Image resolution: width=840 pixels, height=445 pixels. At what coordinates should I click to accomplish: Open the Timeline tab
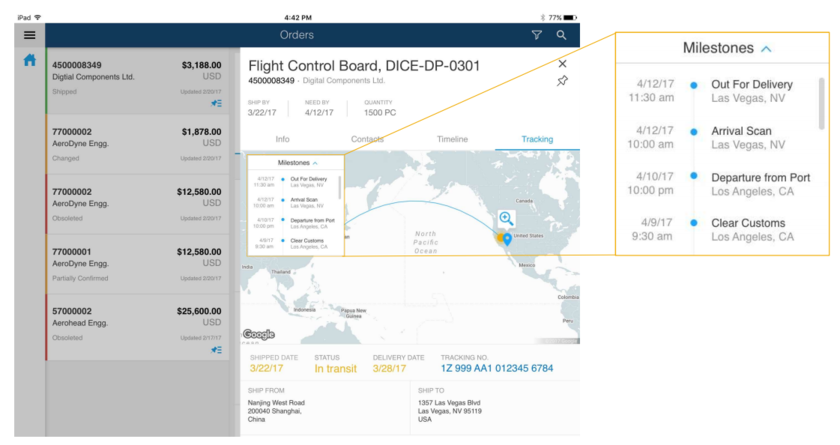point(452,139)
